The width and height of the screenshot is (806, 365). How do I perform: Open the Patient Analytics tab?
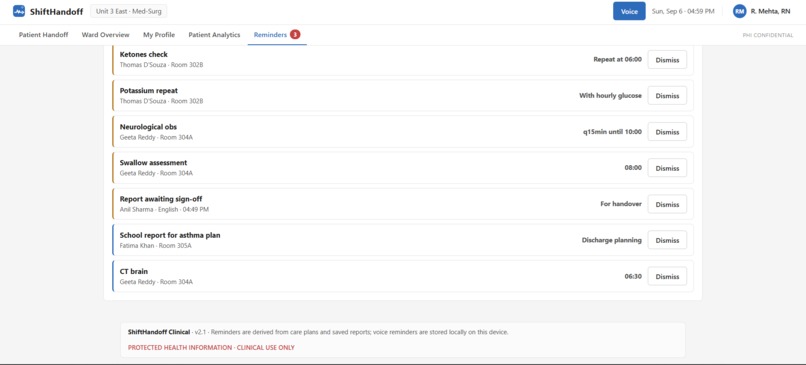214,35
